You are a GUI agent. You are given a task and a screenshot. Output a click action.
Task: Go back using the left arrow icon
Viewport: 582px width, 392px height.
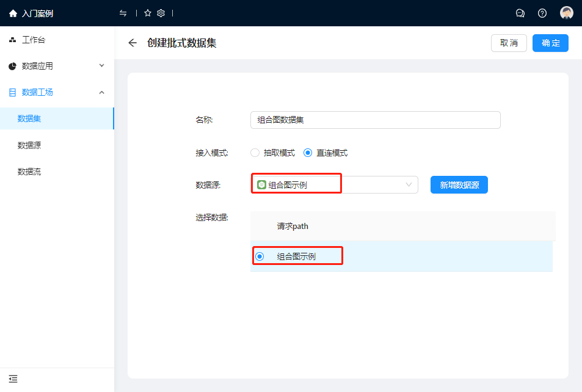pos(133,43)
